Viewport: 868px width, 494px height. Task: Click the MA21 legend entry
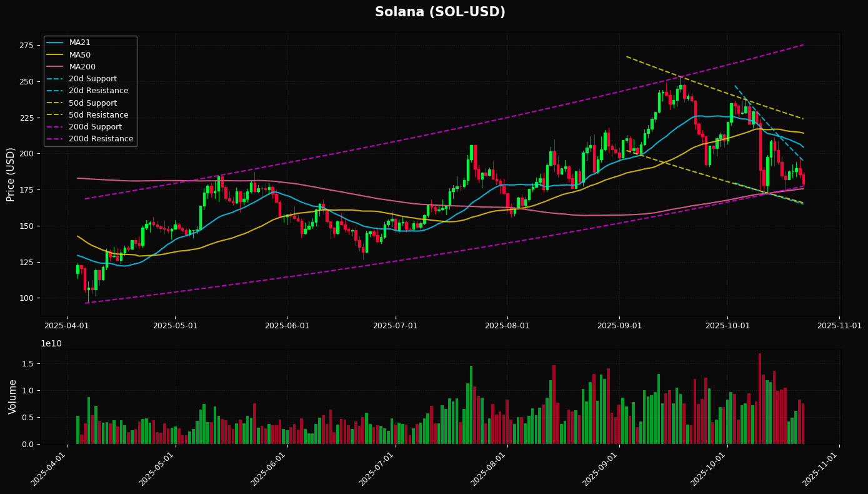pyautogui.click(x=79, y=43)
